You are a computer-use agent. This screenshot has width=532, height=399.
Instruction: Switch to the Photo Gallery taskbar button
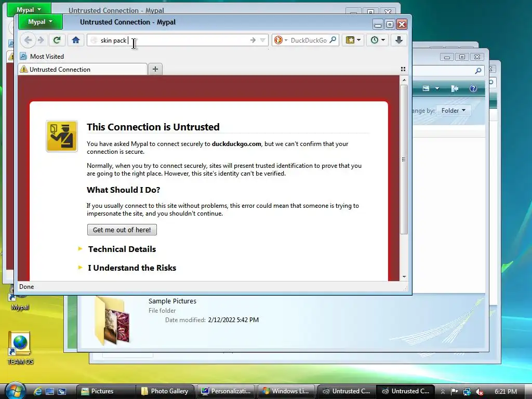(165, 391)
